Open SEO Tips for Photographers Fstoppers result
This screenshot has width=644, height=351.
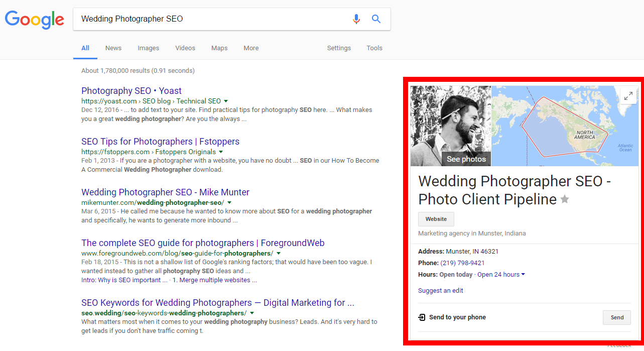tap(160, 142)
